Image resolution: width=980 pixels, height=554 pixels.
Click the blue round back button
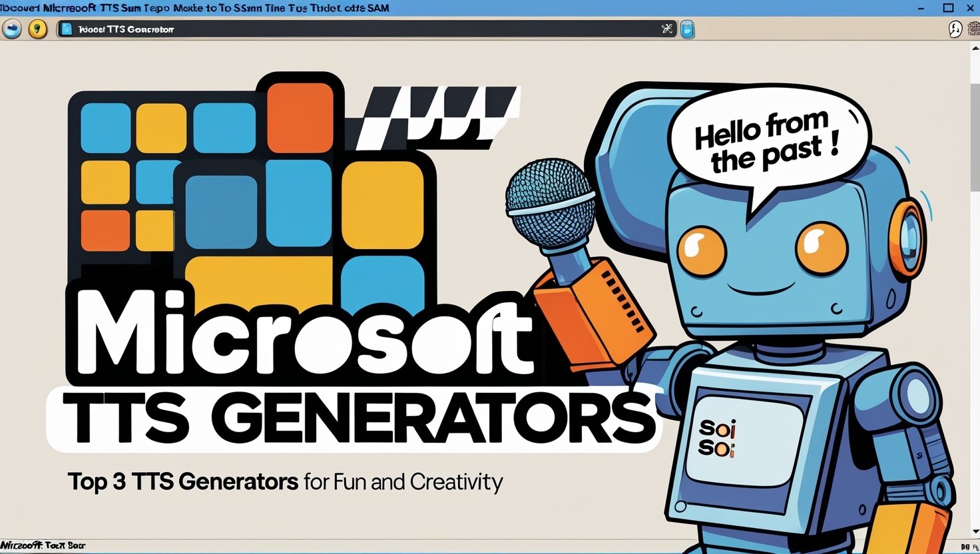click(12, 29)
